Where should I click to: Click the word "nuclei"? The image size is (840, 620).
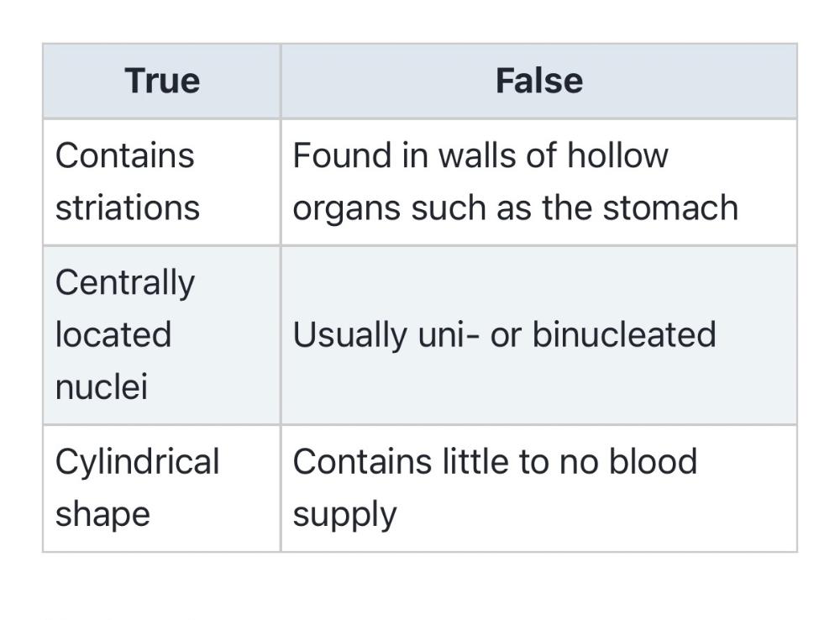pos(102,386)
